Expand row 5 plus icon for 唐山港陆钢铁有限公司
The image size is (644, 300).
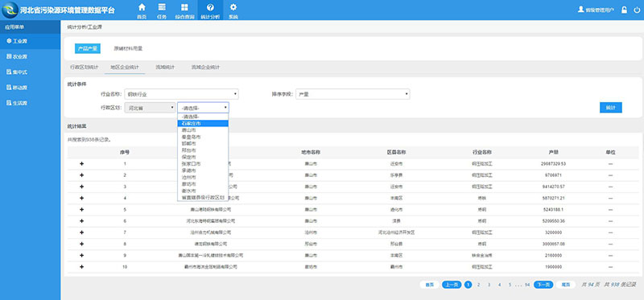click(81, 209)
